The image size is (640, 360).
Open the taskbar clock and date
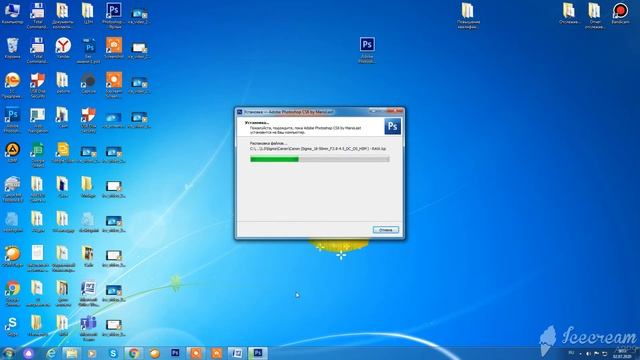tap(622, 353)
